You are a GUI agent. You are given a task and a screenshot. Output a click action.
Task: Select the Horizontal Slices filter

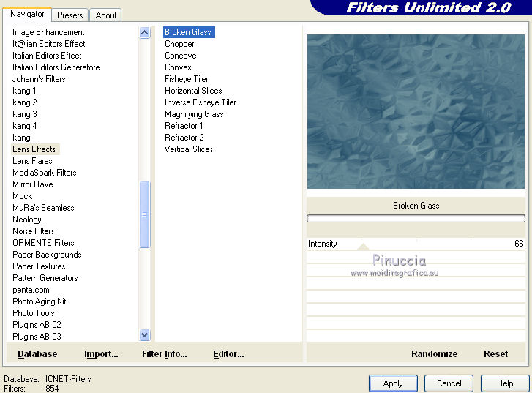tap(193, 91)
